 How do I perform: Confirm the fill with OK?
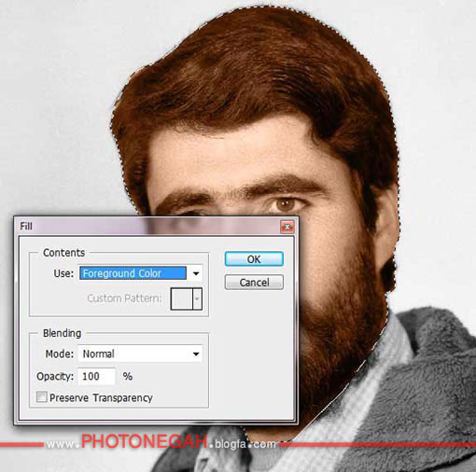(x=254, y=259)
